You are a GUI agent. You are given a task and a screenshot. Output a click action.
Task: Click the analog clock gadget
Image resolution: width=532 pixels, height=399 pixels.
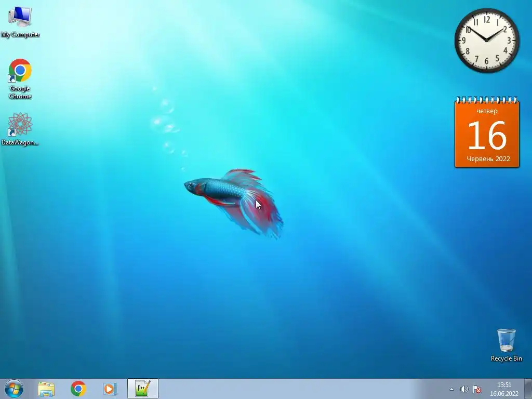[x=487, y=40]
